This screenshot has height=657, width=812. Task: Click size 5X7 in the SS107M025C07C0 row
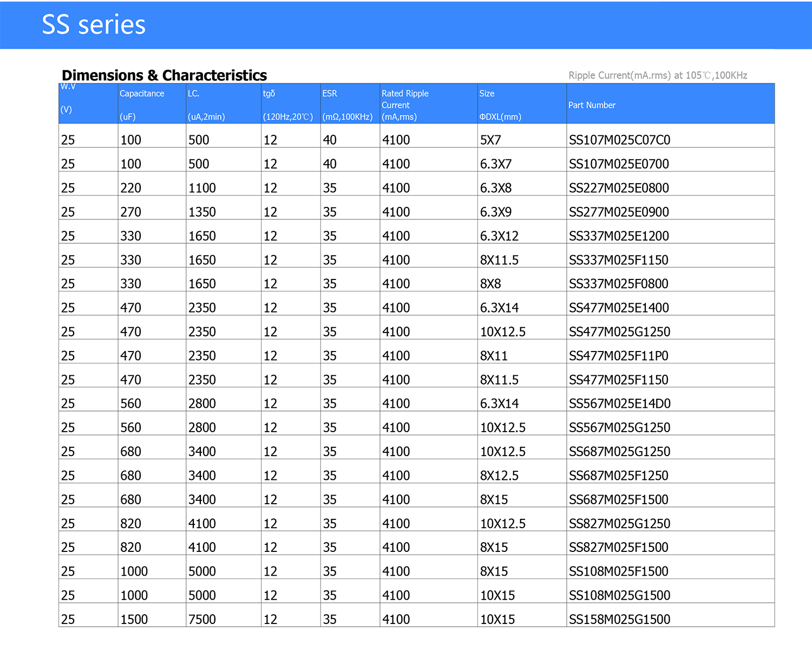pos(490,140)
